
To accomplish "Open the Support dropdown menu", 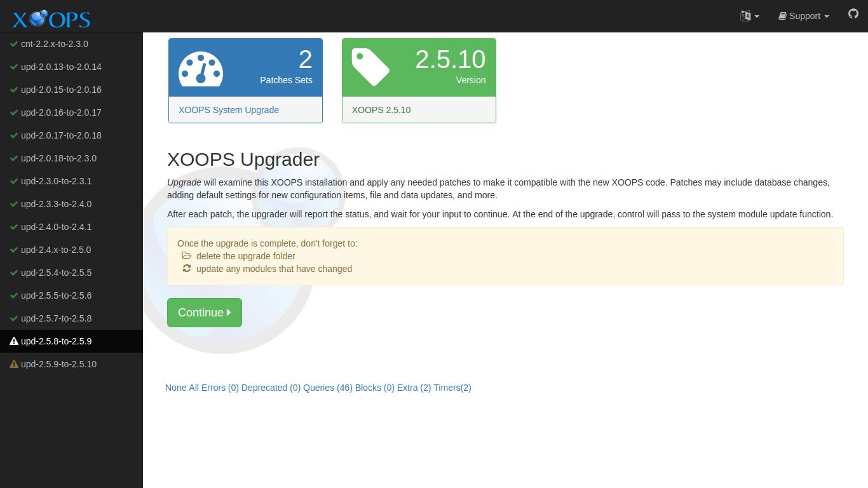I will point(803,16).
